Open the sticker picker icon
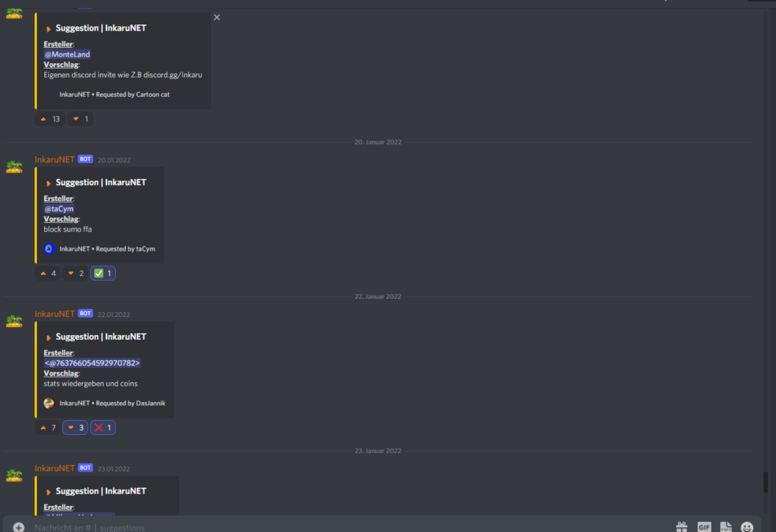 [726, 527]
